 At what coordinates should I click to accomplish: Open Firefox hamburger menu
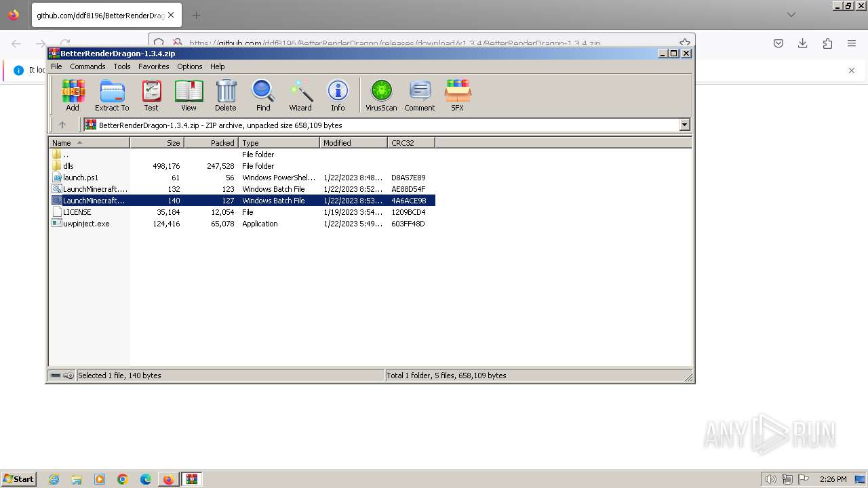[x=852, y=43]
